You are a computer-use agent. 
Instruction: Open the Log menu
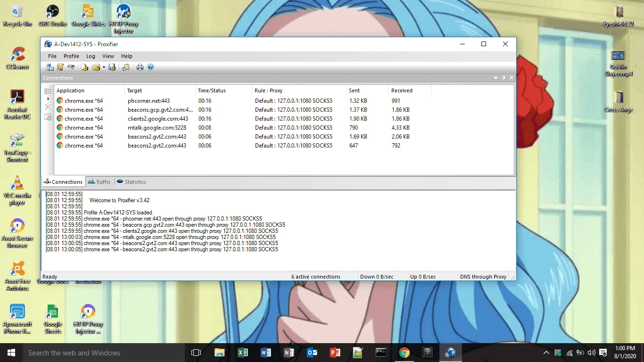(91, 56)
